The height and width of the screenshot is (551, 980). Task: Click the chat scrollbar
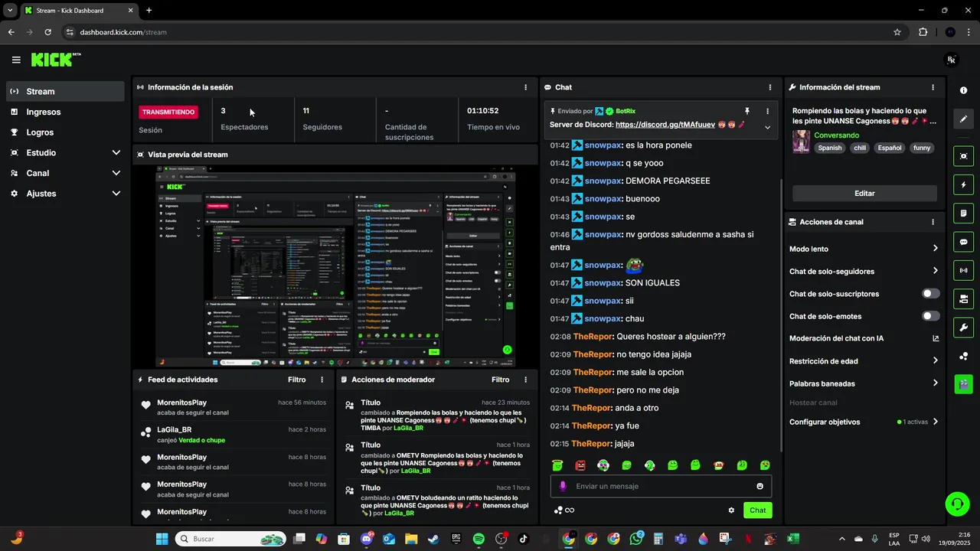tap(780, 314)
